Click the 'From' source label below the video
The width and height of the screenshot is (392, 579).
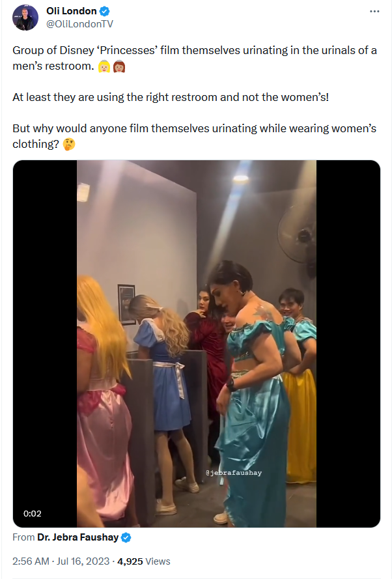[23, 537]
